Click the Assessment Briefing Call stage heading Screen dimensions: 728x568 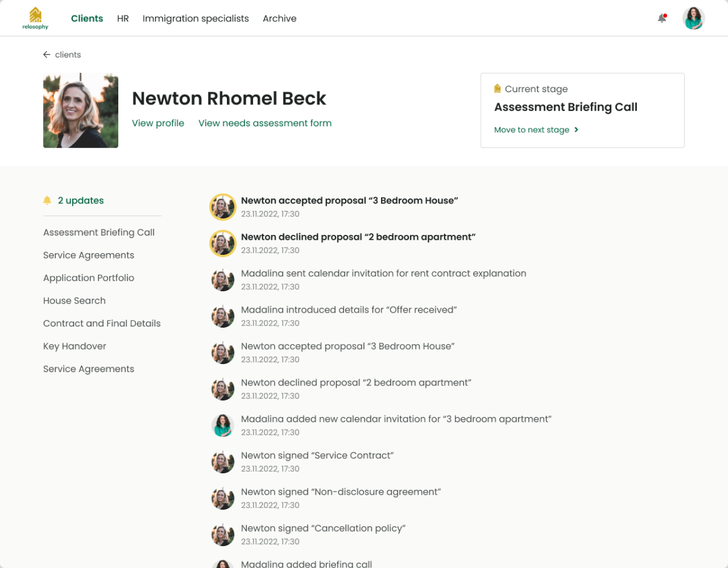coord(565,107)
